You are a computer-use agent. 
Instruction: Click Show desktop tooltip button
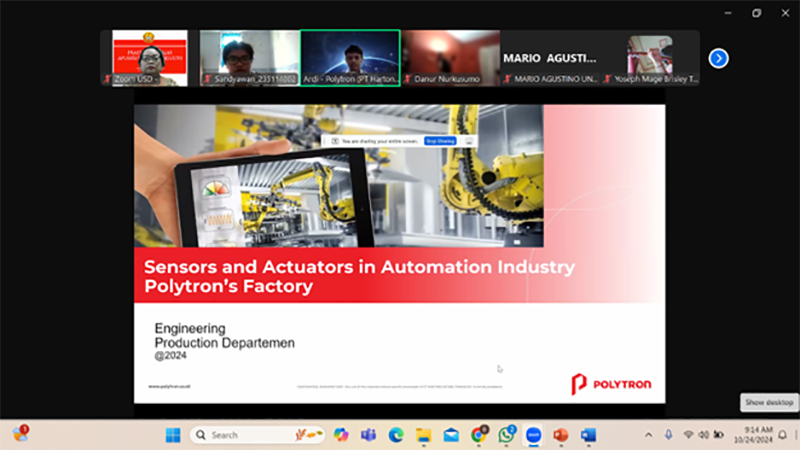(x=769, y=403)
